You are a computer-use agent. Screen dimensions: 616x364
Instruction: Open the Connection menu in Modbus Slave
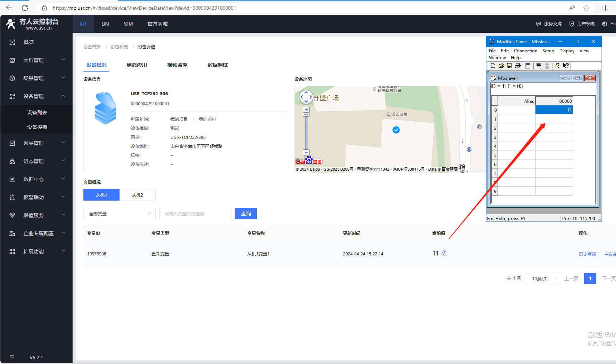(525, 51)
